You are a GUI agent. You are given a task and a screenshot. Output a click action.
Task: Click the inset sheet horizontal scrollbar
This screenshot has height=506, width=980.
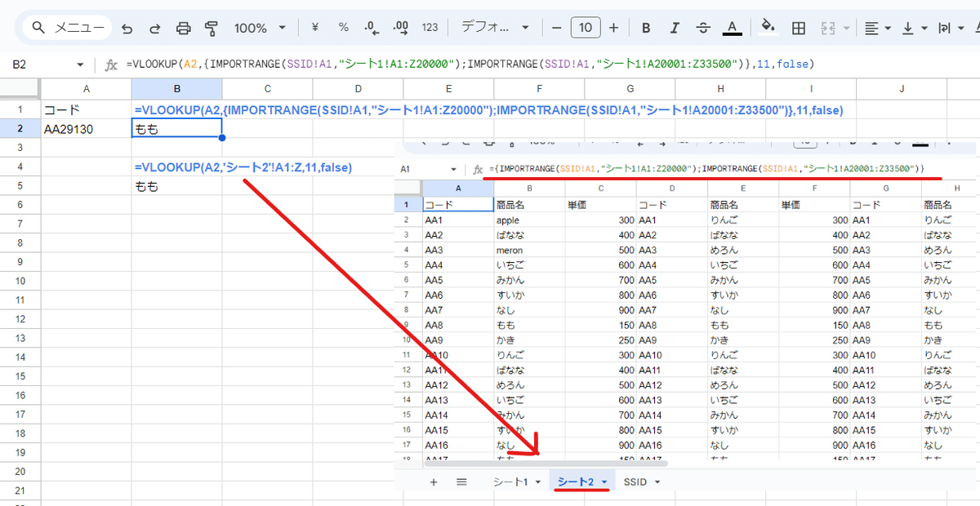(x=546, y=463)
